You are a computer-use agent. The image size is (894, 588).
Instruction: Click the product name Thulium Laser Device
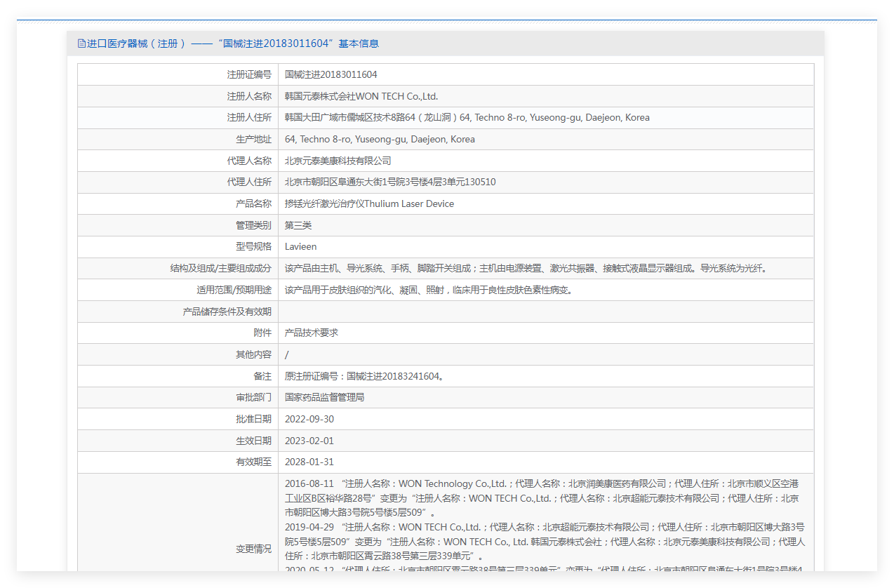pyautogui.click(x=369, y=204)
